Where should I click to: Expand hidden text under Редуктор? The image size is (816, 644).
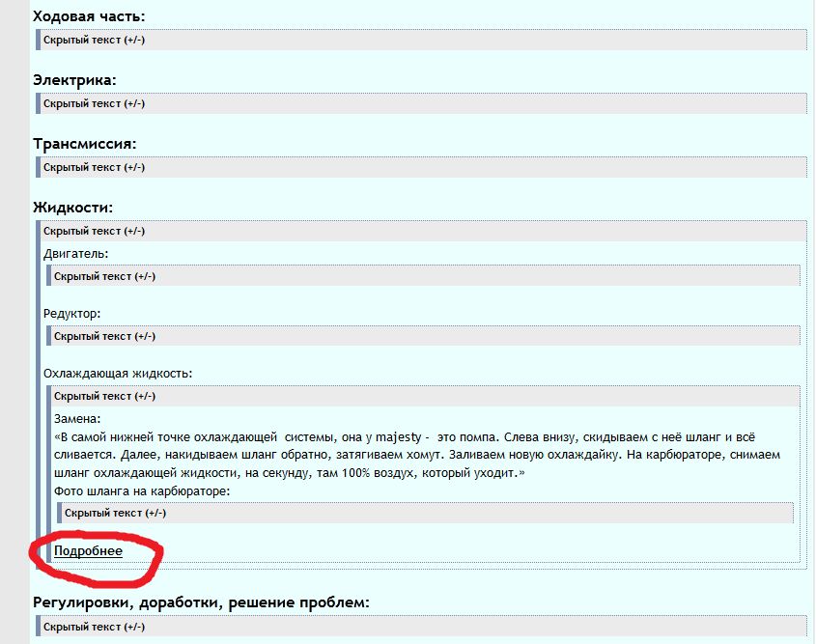click(104, 336)
